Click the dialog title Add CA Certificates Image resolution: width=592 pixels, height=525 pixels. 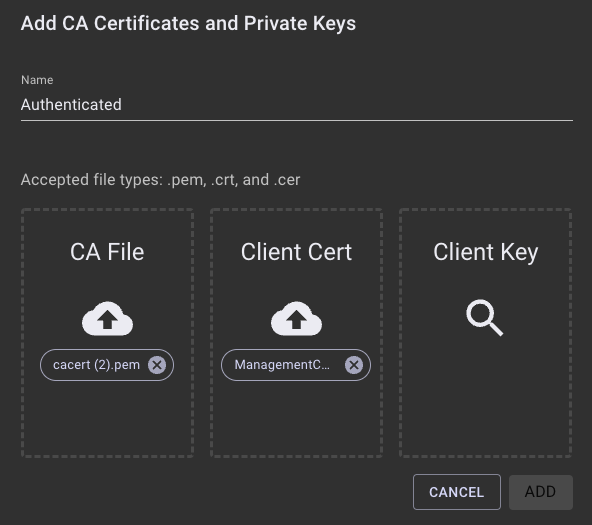pyautogui.click(x=188, y=23)
